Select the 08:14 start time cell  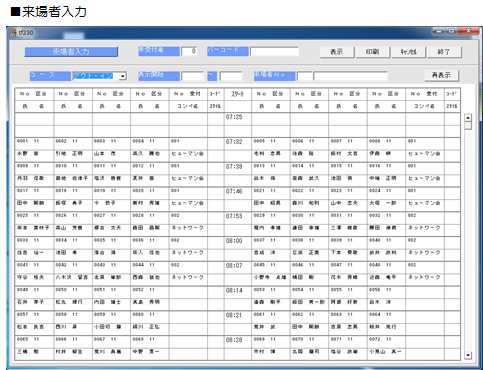tap(234, 290)
